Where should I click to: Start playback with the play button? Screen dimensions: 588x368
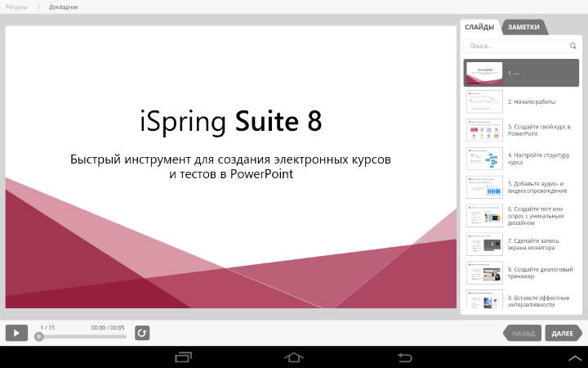pos(16,333)
